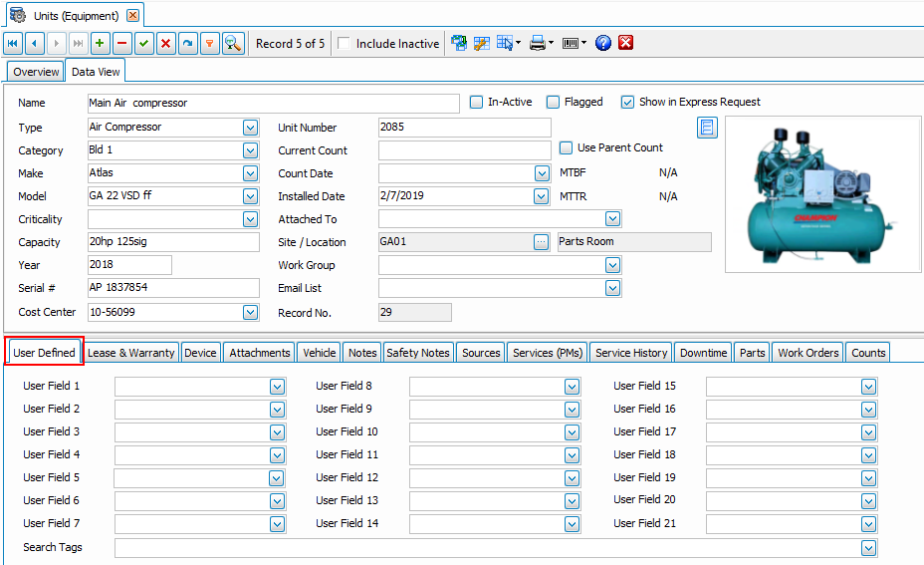Cancel edits with red X toolbar icon
This screenshot has height=565, width=924.
click(x=165, y=43)
